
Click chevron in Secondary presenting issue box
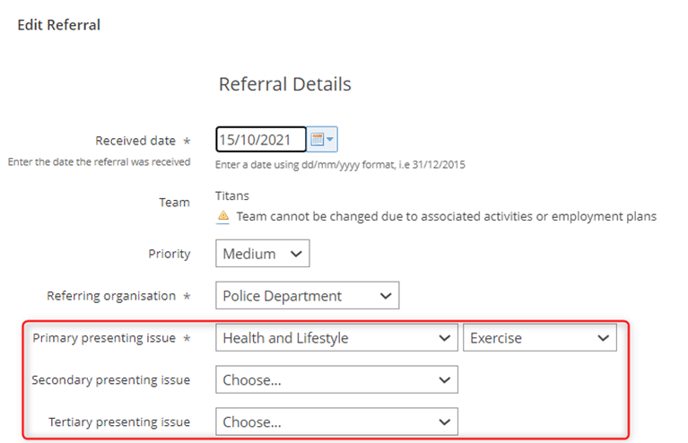[444, 380]
